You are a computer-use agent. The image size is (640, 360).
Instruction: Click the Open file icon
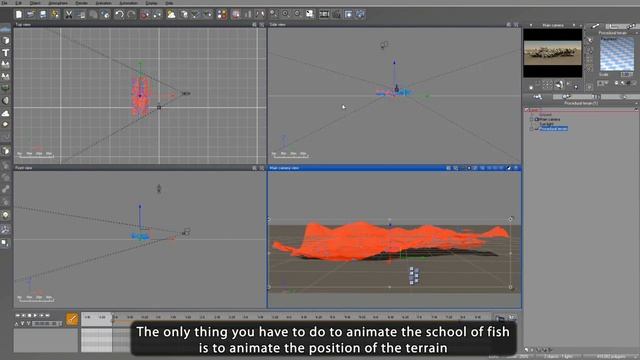click(x=31, y=15)
